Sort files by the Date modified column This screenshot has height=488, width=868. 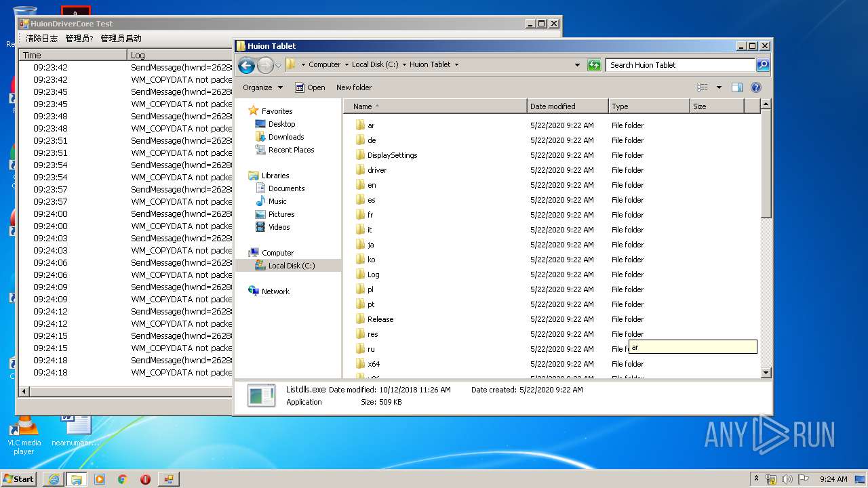[x=568, y=106]
